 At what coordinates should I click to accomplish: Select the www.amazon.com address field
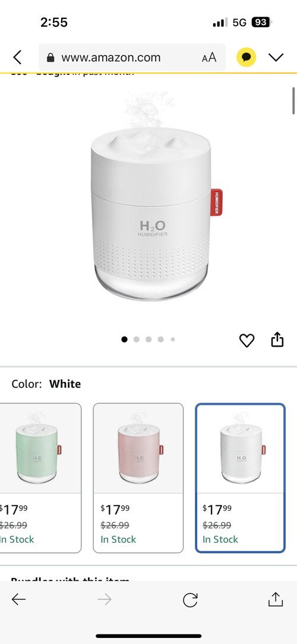point(132,57)
